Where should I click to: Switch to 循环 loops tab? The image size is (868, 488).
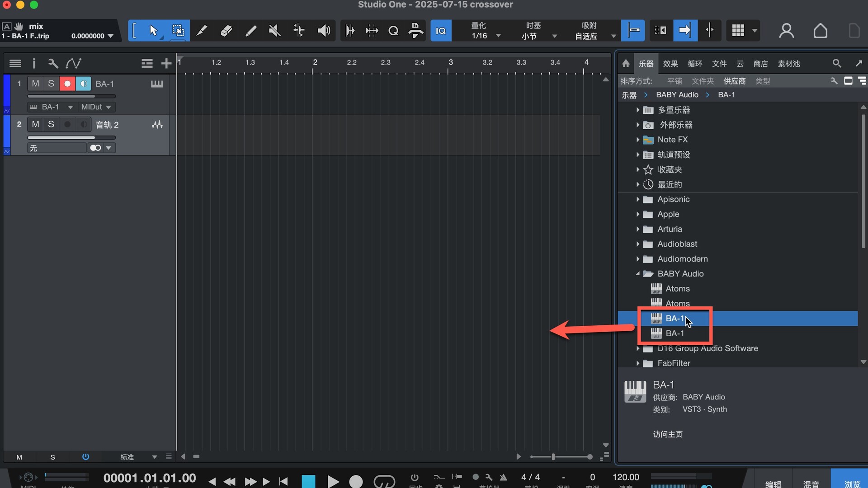pyautogui.click(x=695, y=64)
